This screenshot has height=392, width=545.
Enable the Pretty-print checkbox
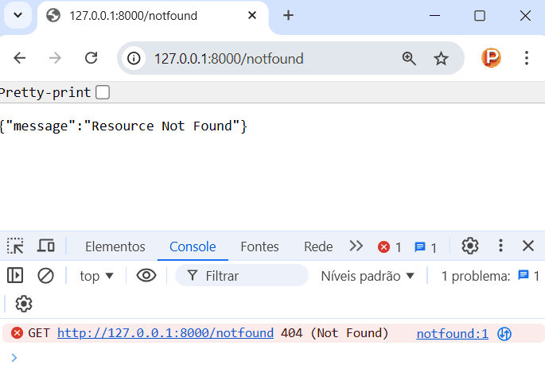103,92
